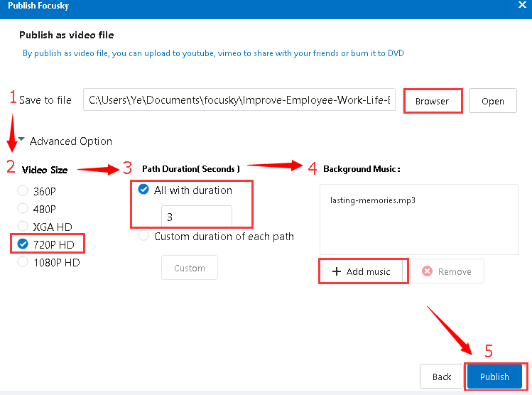Remove the selected background music

[447, 271]
